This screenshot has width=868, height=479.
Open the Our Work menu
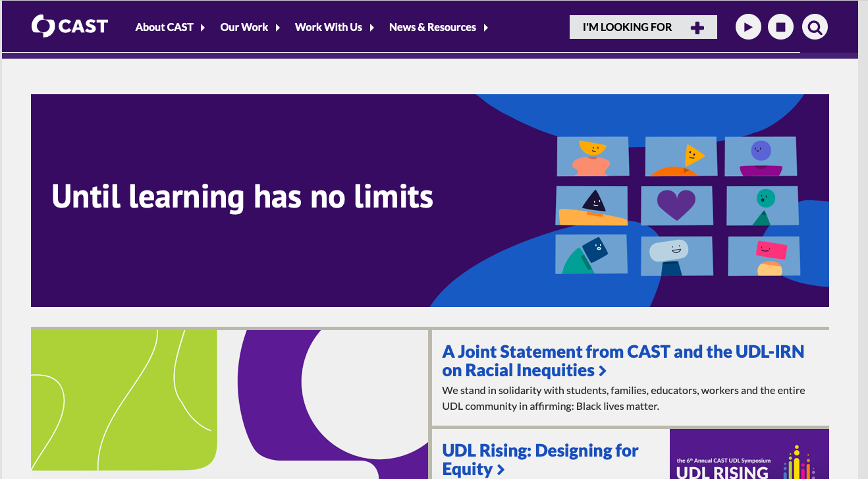[x=244, y=27]
